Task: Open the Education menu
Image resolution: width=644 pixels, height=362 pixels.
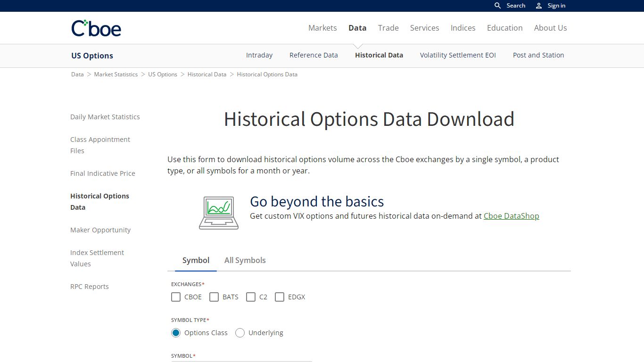Action: tap(505, 28)
